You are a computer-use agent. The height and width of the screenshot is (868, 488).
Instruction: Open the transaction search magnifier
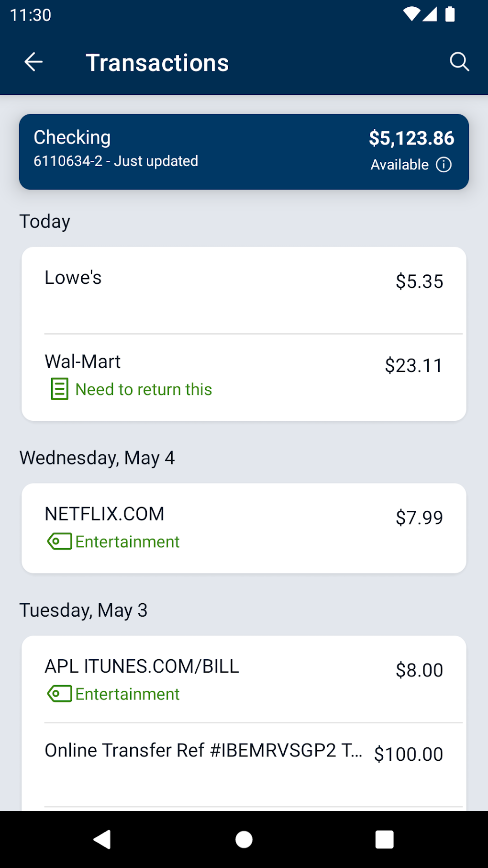pyautogui.click(x=459, y=62)
